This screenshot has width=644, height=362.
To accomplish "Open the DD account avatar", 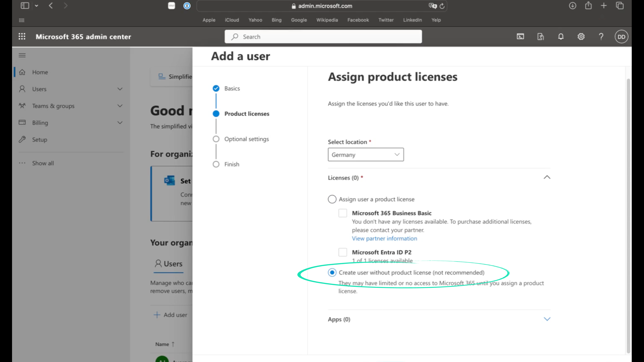I will coord(621,36).
